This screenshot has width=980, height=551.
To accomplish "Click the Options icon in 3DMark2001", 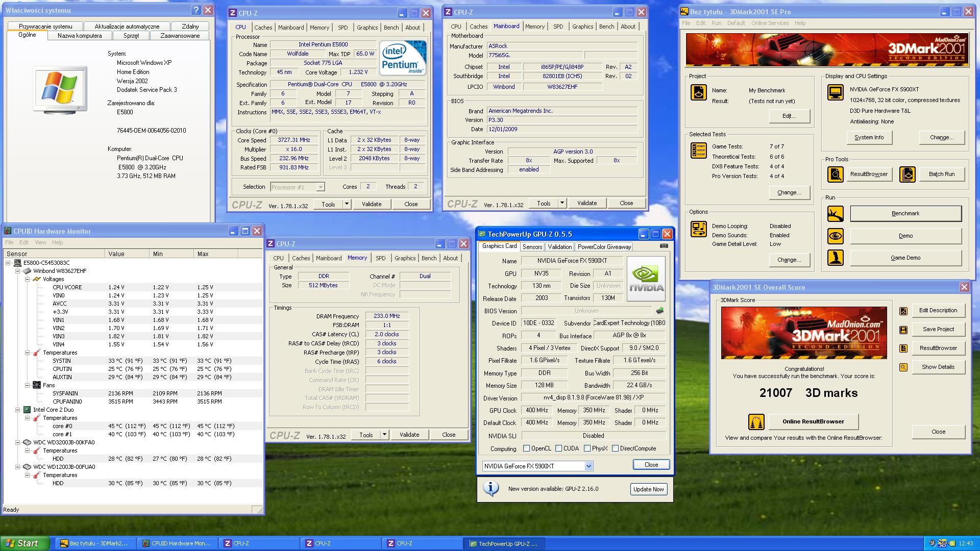I will click(x=698, y=229).
